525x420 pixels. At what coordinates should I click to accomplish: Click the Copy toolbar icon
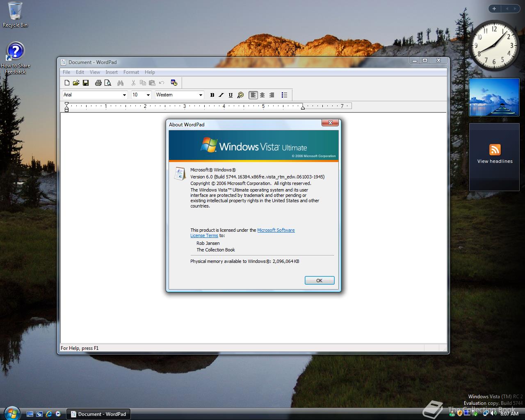(x=143, y=83)
